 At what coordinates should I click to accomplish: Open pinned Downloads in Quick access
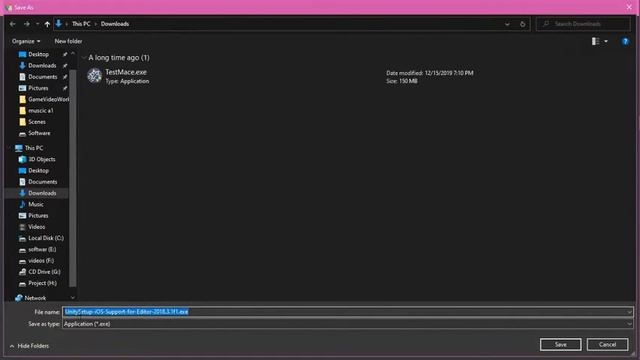pos(42,65)
